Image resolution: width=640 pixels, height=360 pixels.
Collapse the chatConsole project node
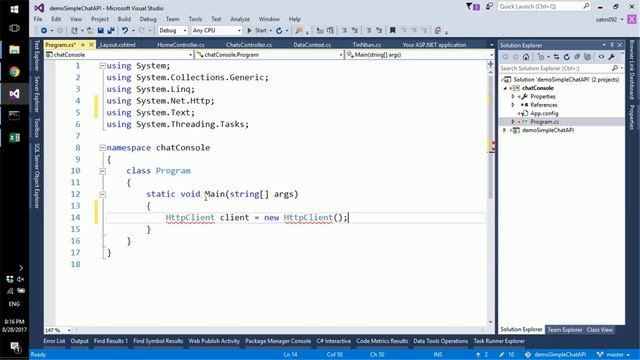click(x=505, y=88)
